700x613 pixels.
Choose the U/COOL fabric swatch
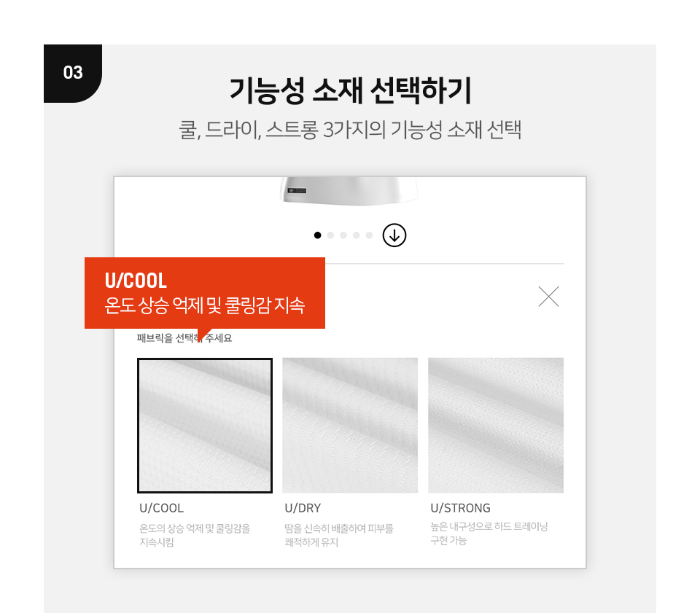[205, 425]
